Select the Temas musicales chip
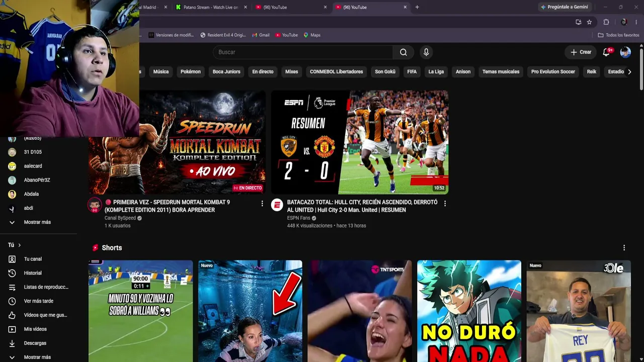 (x=501, y=72)
